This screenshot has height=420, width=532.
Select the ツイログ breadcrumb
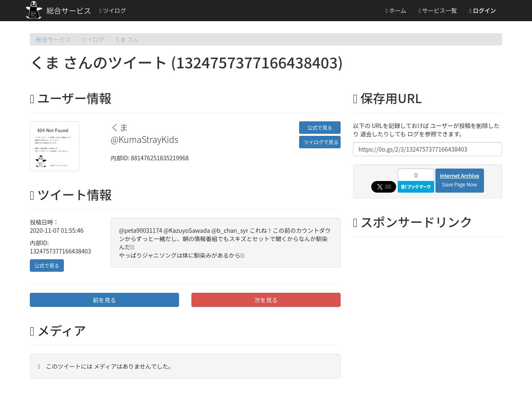point(92,40)
